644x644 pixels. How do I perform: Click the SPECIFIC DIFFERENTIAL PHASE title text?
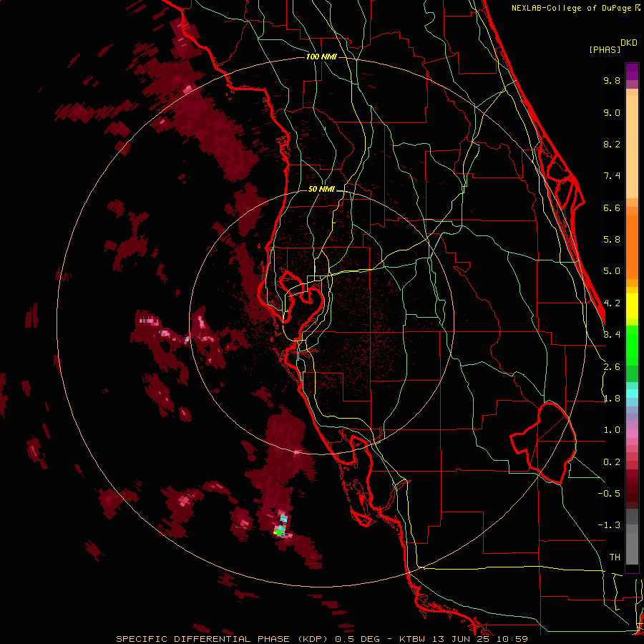coord(203,639)
